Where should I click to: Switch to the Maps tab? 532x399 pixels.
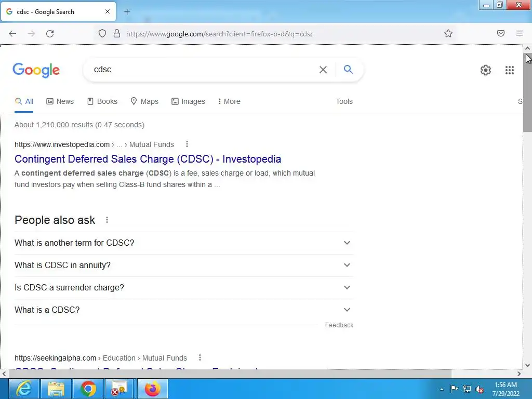144,101
